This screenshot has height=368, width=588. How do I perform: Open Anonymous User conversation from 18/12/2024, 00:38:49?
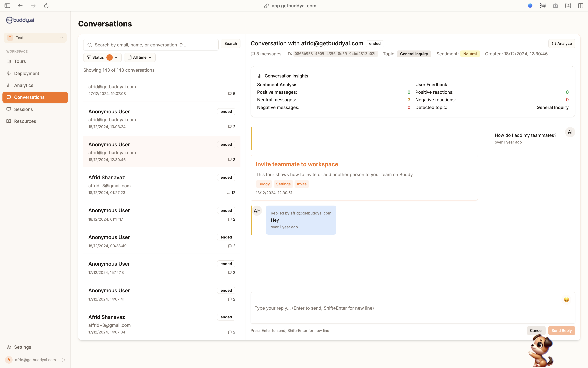[x=162, y=241]
